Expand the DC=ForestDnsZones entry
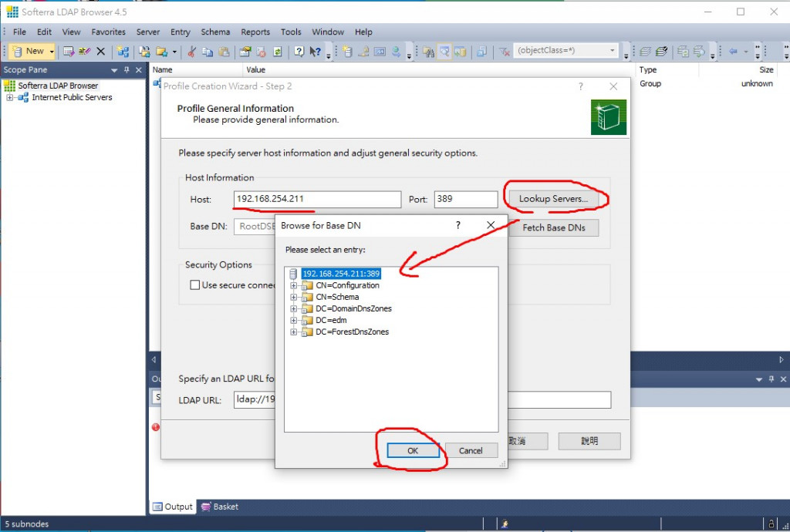 (294, 332)
